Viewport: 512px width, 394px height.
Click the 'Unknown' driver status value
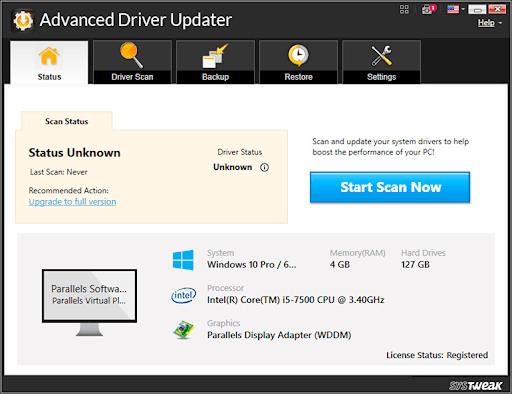tap(233, 167)
